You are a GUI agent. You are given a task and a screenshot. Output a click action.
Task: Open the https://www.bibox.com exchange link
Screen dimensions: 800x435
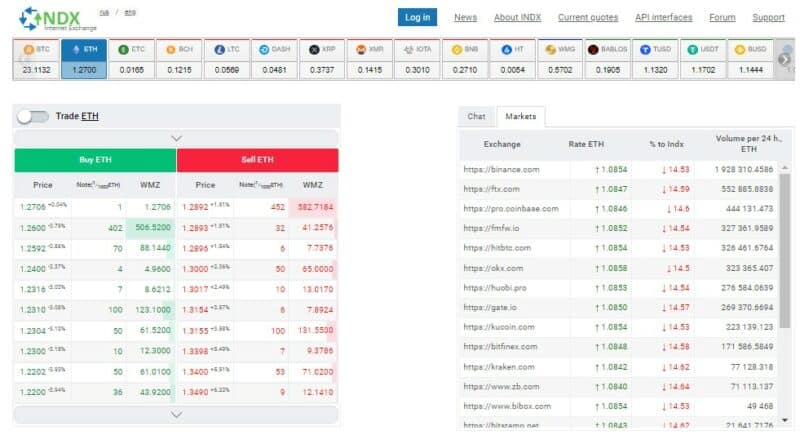tap(507, 406)
